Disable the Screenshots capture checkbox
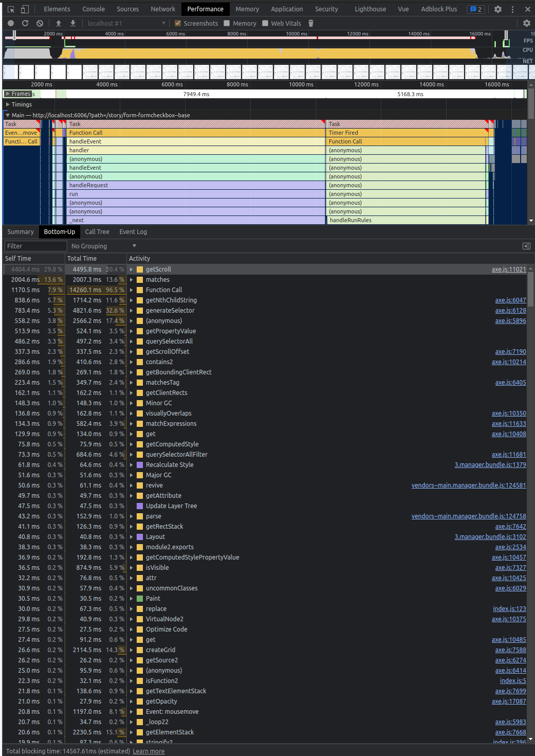The height and width of the screenshot is (756, 535). 177,23
